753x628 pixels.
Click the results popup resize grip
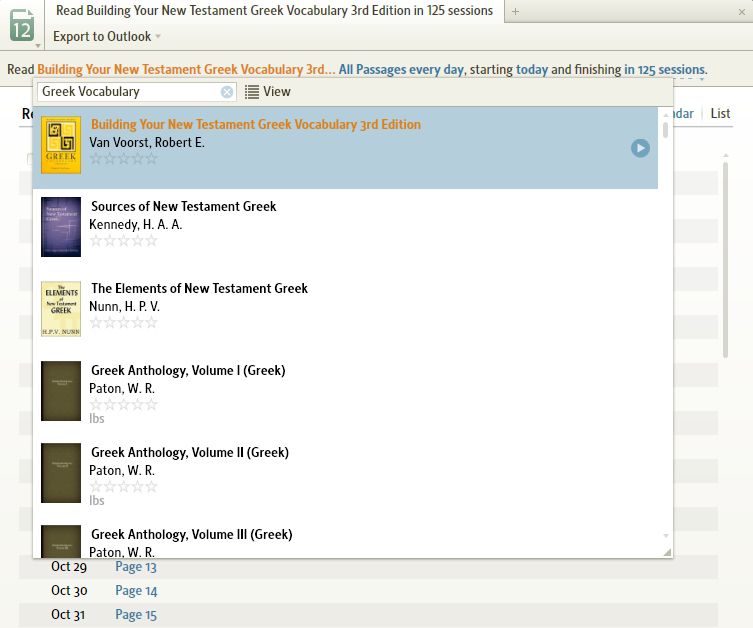pyautogui.click(x=667, y=552)
